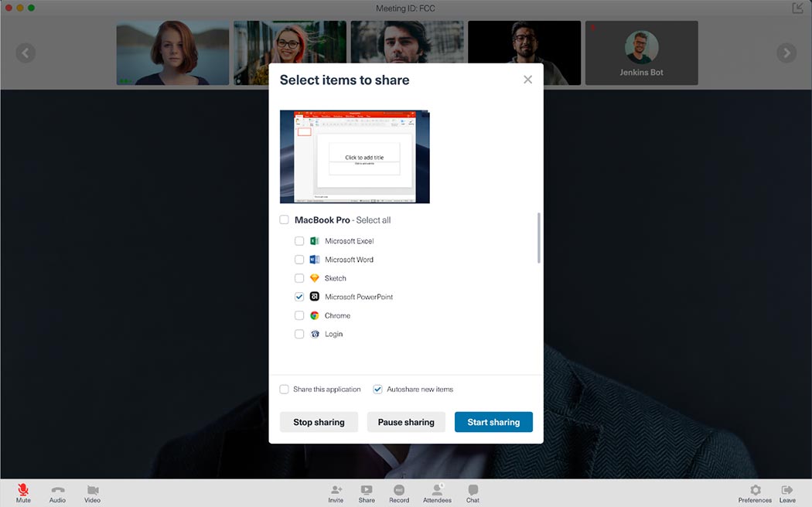Toggle the Video camera icon

(93, 490)
